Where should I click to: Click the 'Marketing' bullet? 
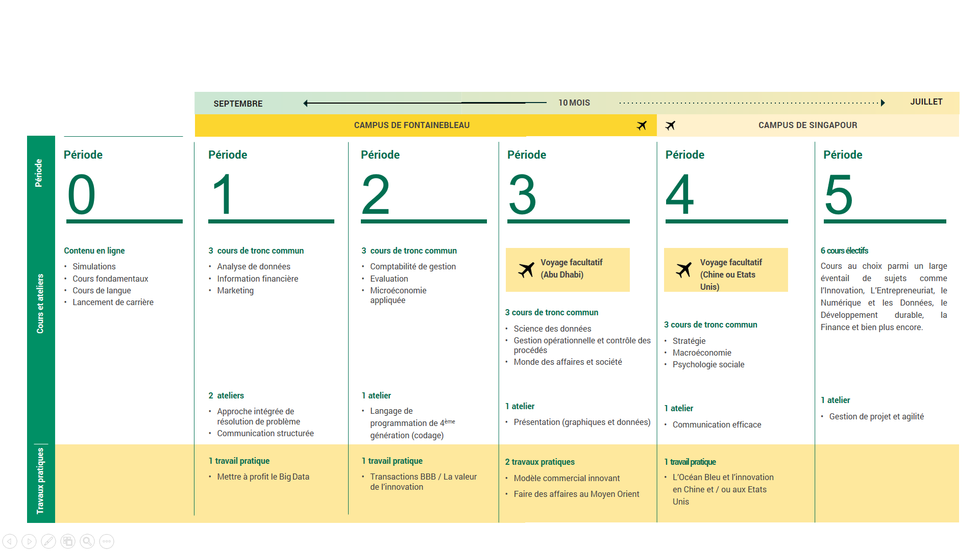click(235, 290)
